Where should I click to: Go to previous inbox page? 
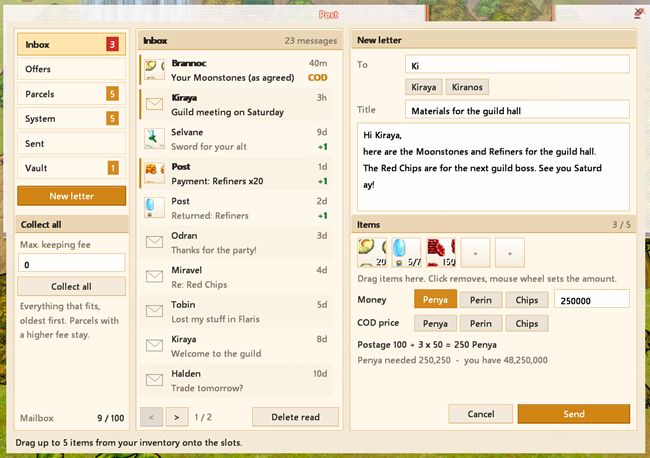151,417
